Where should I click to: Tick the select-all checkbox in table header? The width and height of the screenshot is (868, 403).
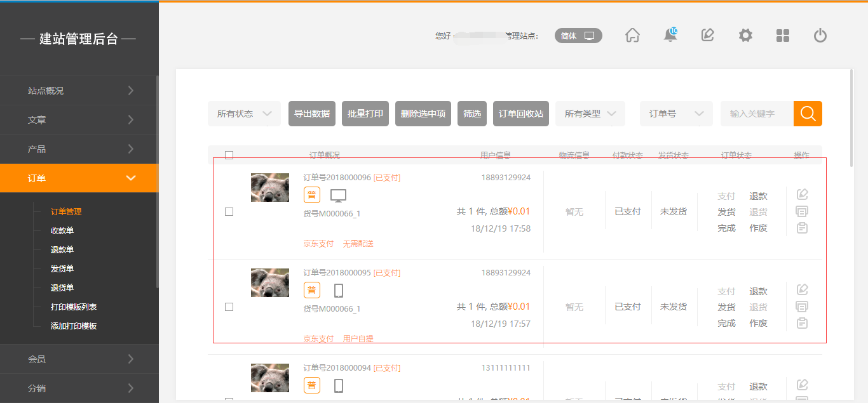pyautogui.click(x=229, y=155)
